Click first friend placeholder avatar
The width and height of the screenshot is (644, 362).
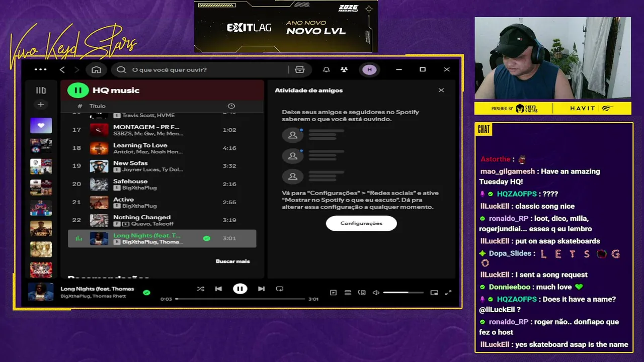pyautogui.click(x=292, y=135)
